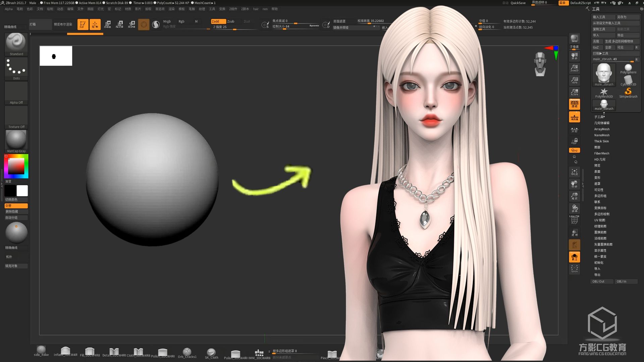Open the Texture Off selector

[x=16, y=117]
